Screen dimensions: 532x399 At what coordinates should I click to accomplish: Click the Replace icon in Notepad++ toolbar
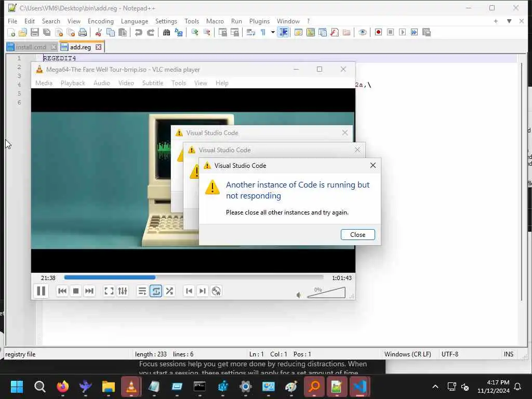179,32
